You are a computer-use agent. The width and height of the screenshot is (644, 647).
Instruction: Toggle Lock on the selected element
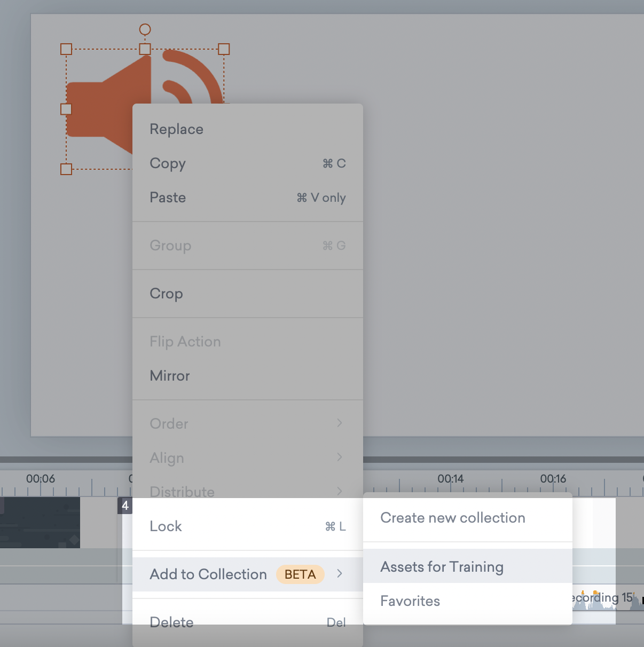166,526
